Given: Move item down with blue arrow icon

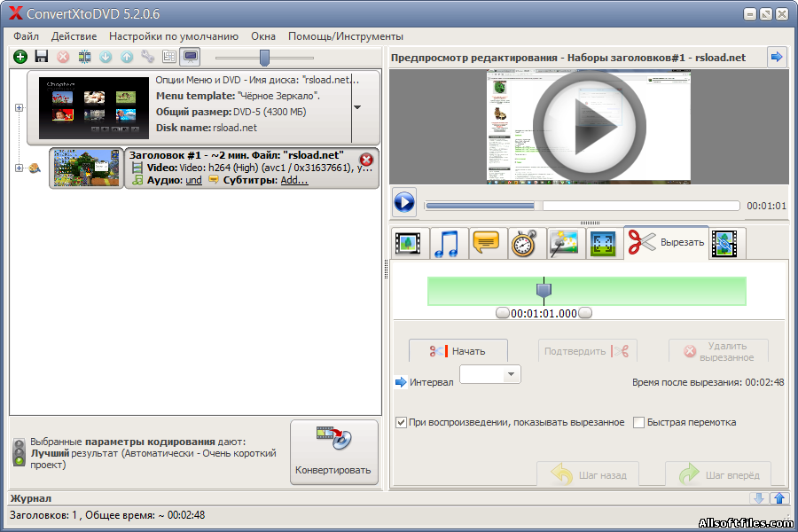Looking at the screenshot, I should tap(106, 57).
